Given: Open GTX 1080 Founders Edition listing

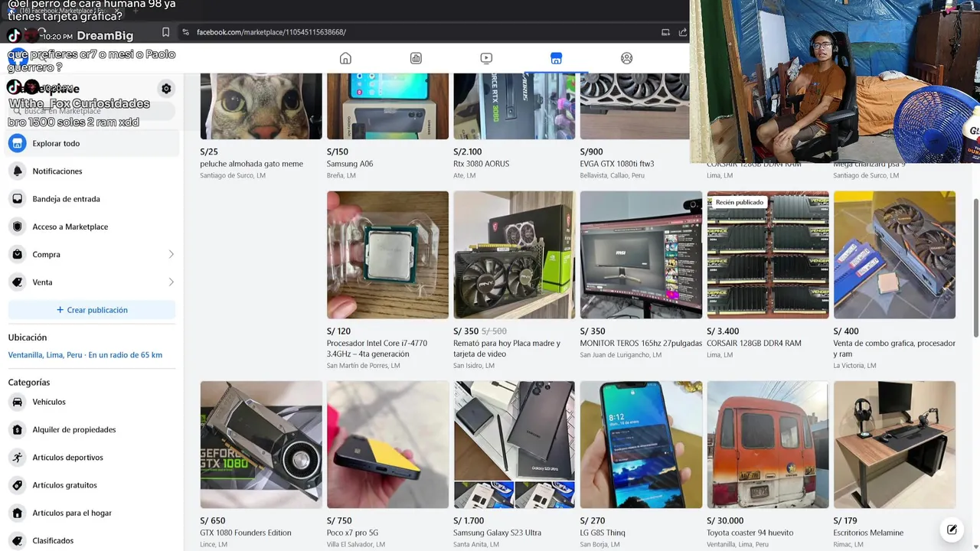Looking at the screenshot, I should pos(261,465).
